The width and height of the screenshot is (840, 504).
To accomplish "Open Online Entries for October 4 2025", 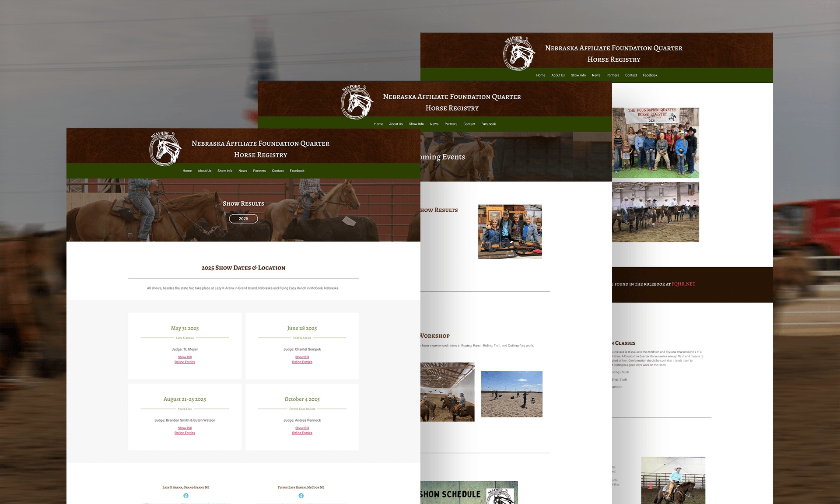I will 302,433.
